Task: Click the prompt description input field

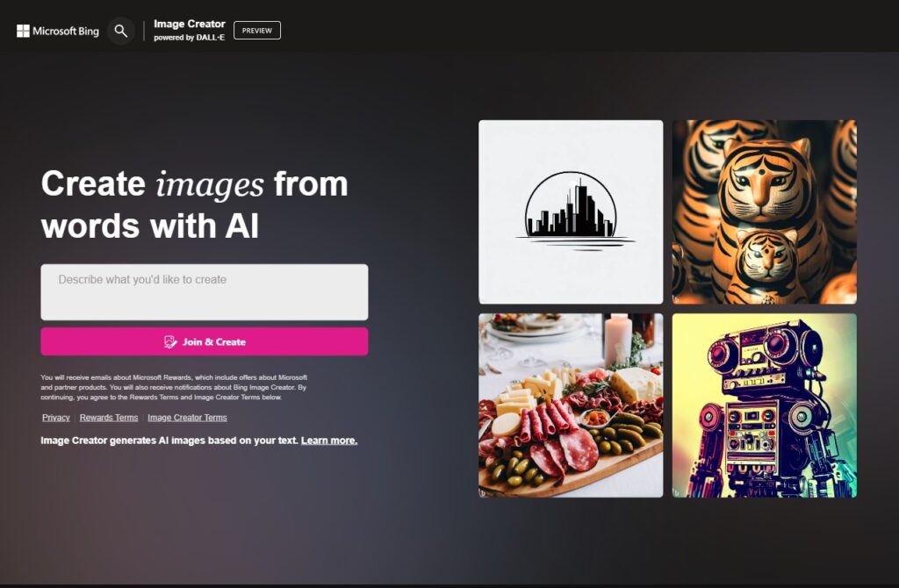Action: [204, 291]
